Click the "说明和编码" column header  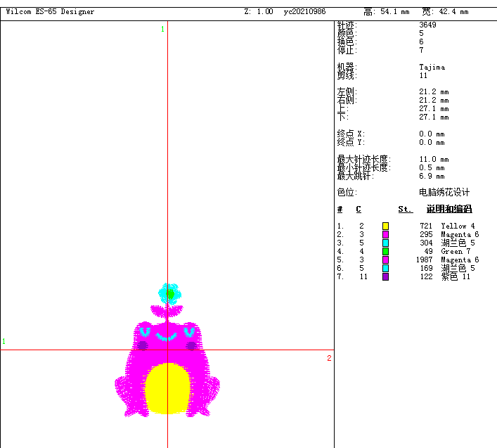click(448, 210)
